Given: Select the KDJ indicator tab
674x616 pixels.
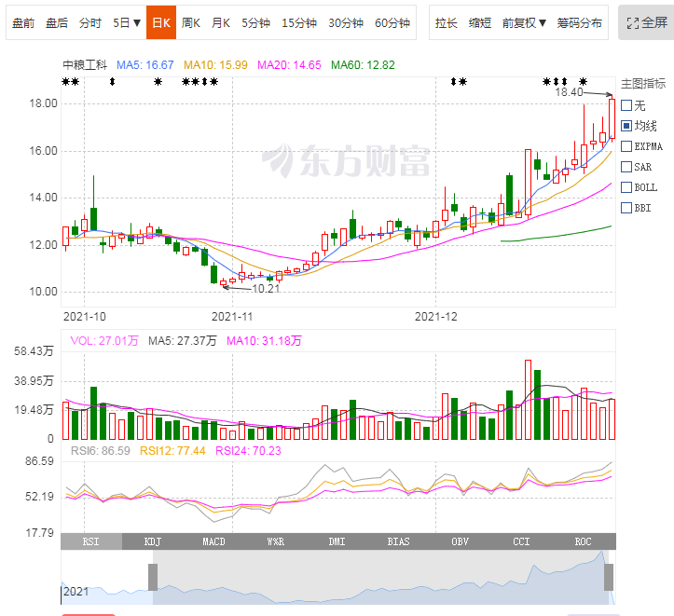Looking at the screenshot, I should coord(153,541).
